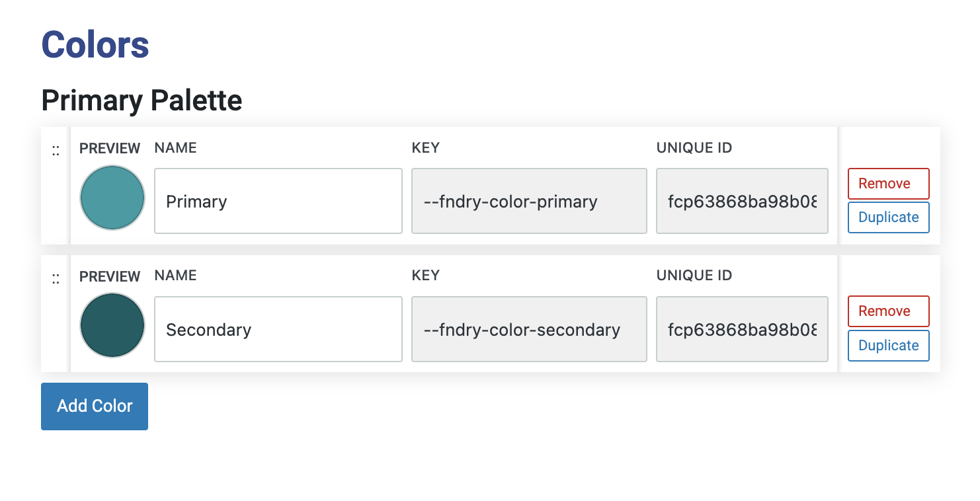The image size is (980, 501).
Task: Grab the drag handle of the Secondary row
Action: [x=56, y=280]
